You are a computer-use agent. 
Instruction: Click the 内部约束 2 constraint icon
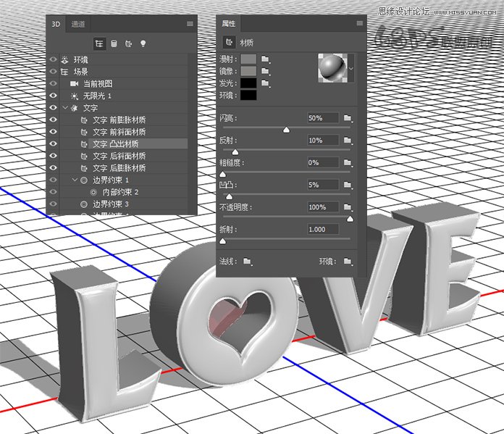[x=93, y=192]
